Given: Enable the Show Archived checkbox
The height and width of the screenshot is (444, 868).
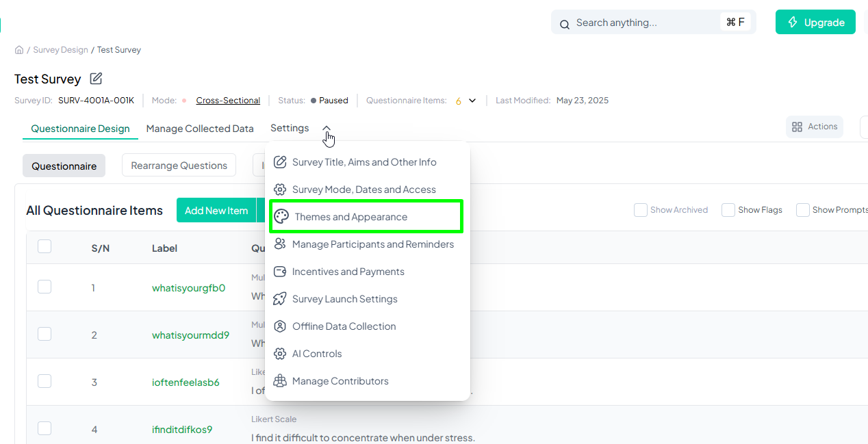Looking at the screenshot, I should click(x=641, y=210).
